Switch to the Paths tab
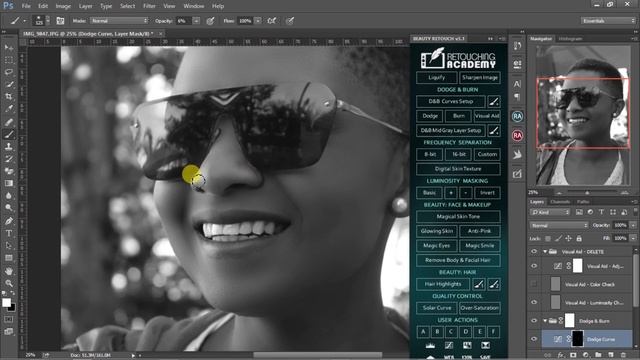640x360 pixels. (583, 202)
